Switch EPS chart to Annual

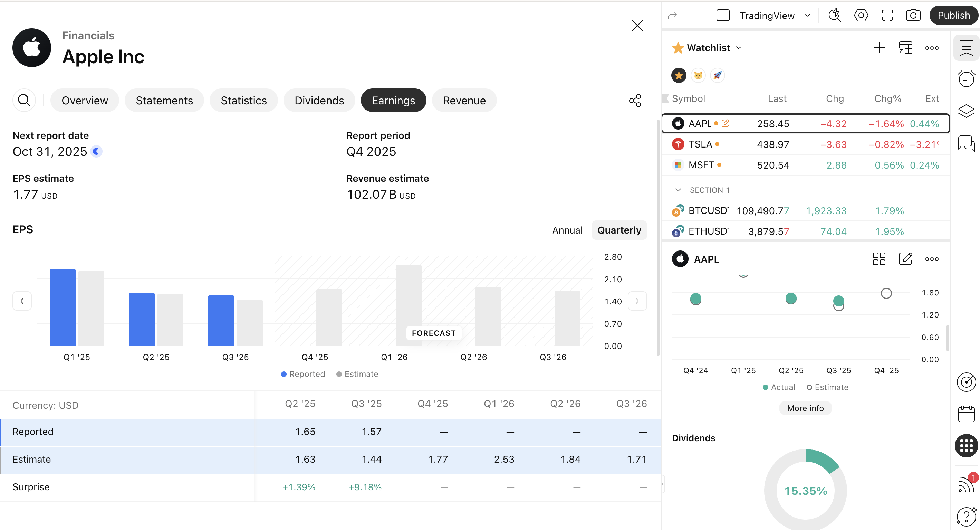point(567,230)
